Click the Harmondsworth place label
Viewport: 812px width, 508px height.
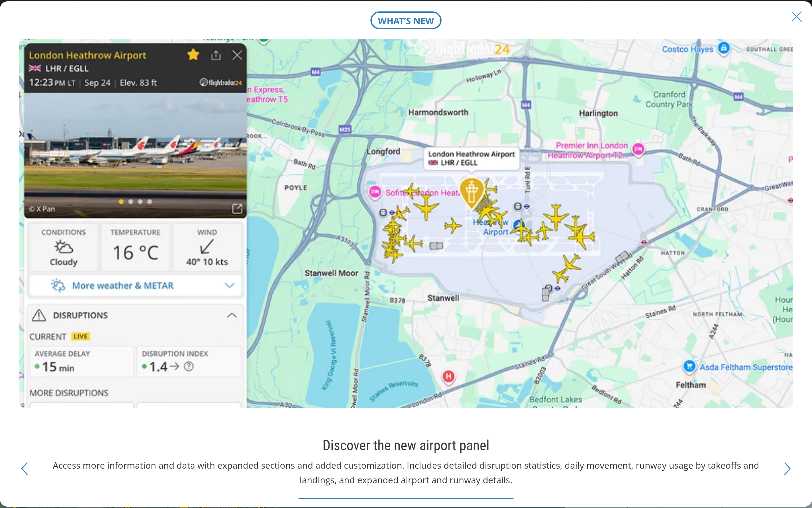(x=438, y=112)
